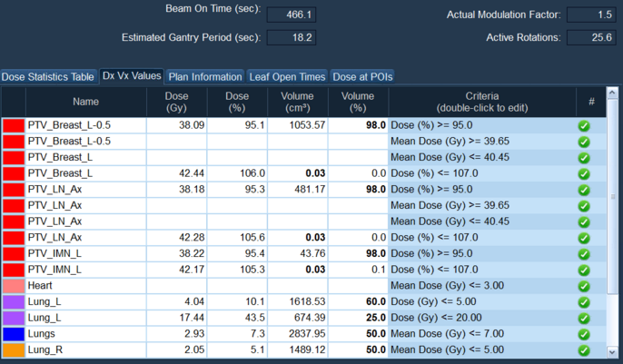Go to the Dose at POIs tab
The image size is (623, 364).
pos(363,77)
